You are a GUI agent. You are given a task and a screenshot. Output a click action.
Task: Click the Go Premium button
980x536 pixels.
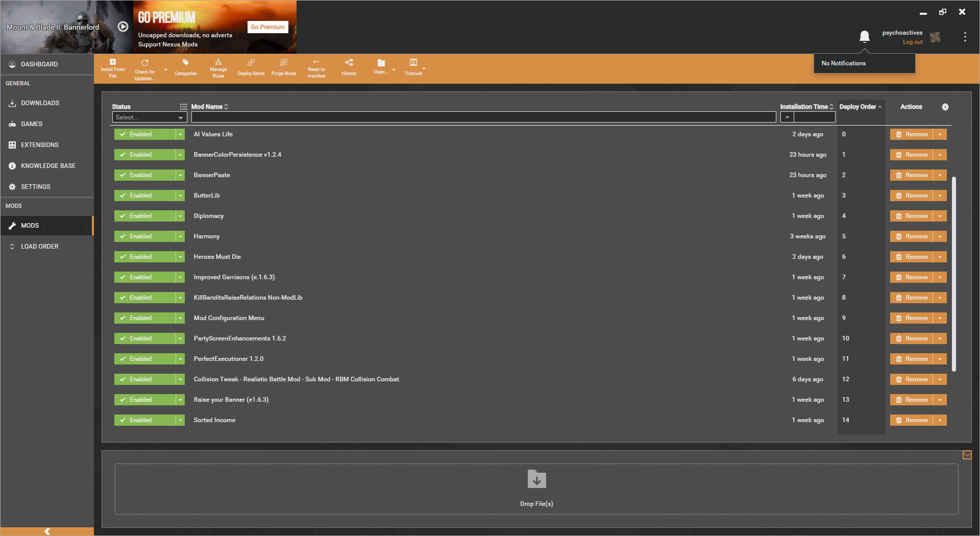pyautogui.click(x=267, y=27)
